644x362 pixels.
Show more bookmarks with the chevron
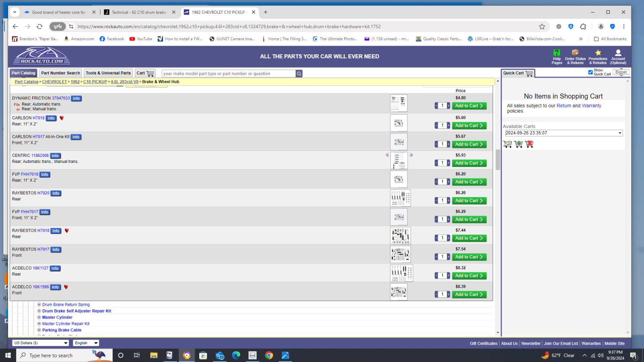(x=581, y=39)
